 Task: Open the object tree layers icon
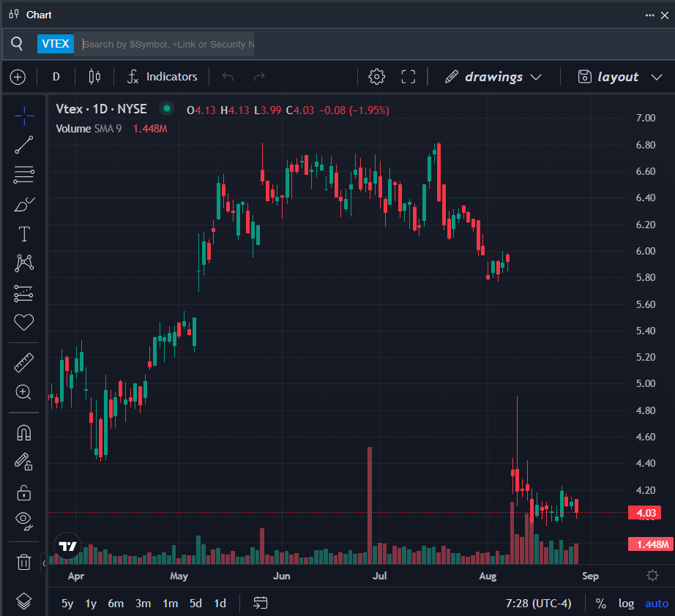pyautogui.click(x=24, y=601)
